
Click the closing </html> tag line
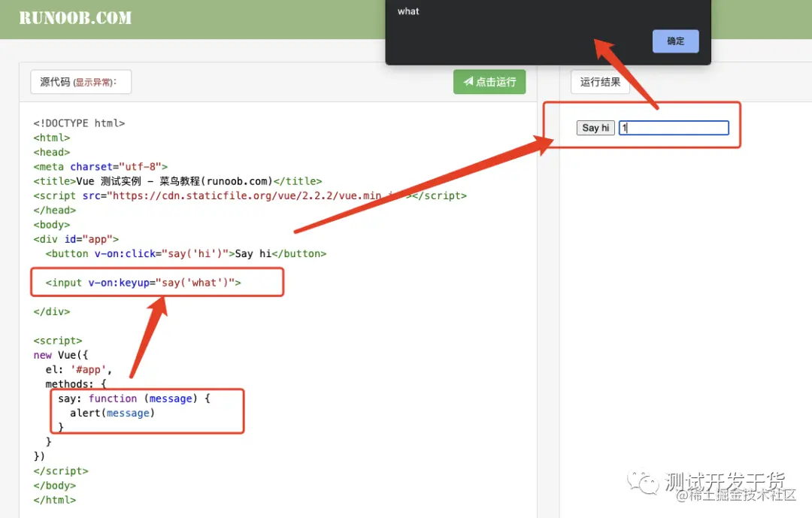(55, 501)
